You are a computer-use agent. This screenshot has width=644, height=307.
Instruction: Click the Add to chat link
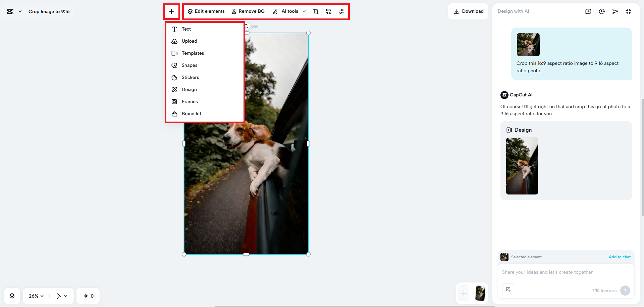(x=620, y=257)
